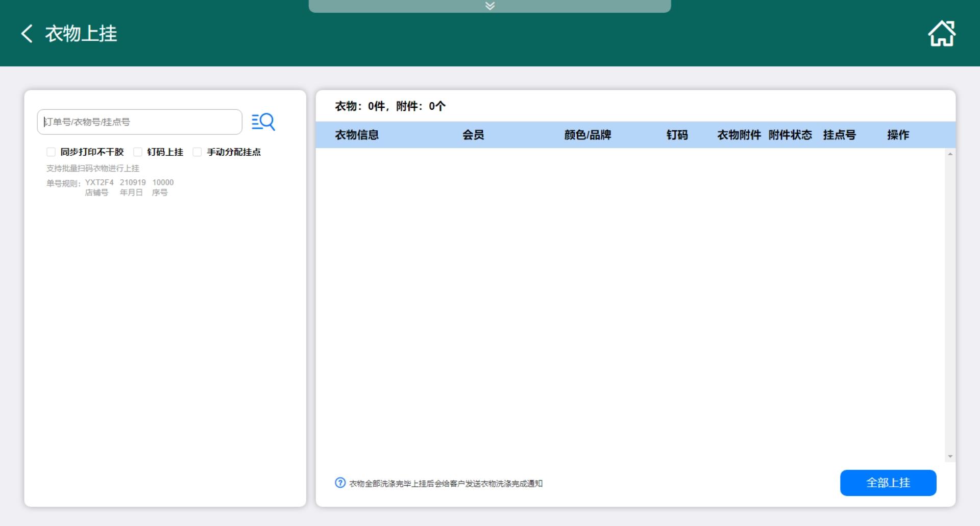980x526 pixels.
Task: Focus the 订单号/衣物号/挂点号 input field
Action: pyautogui.click(x=139, y=122)
